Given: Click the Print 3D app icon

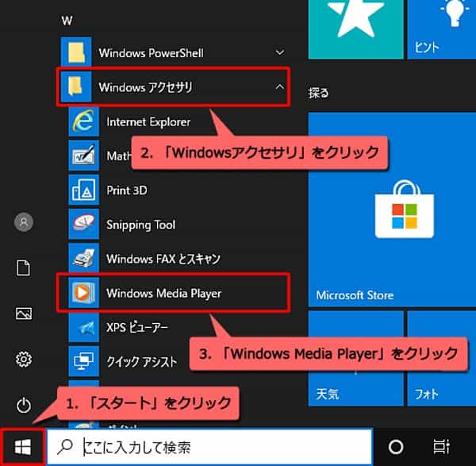Looking at the screenshot, I should (84, 191).
